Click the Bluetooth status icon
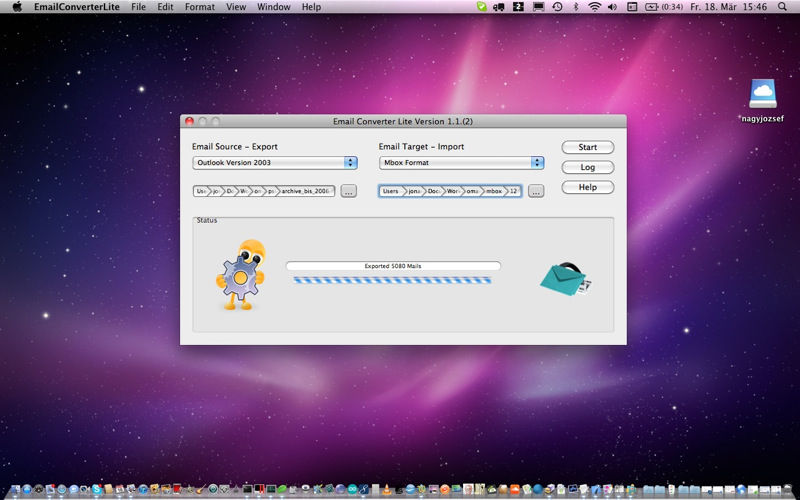The image size is (800, 500). coord(576,7)
